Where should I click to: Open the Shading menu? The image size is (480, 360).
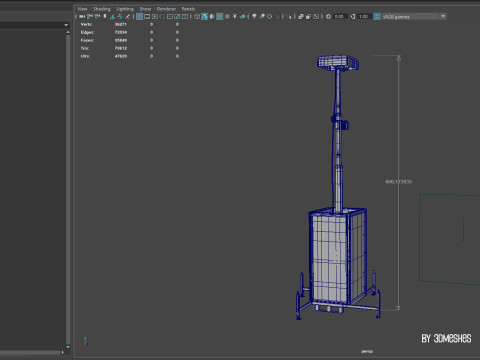[102, 9]
